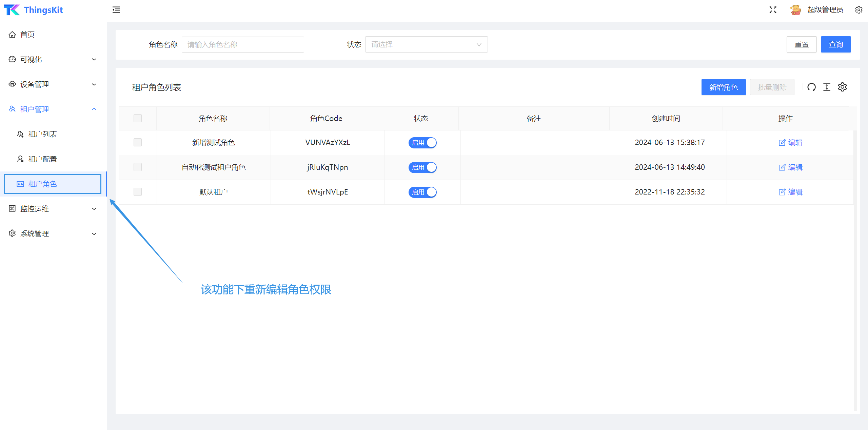Click the role code tWsjrNVLpE cell
Image resolution: width=868 pixels, height=430 pixels.
328,192
